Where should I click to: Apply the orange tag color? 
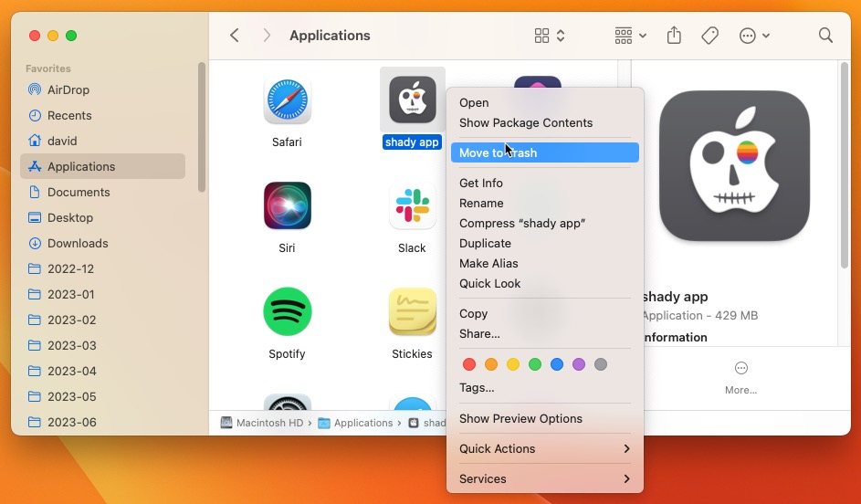(491, 364)
